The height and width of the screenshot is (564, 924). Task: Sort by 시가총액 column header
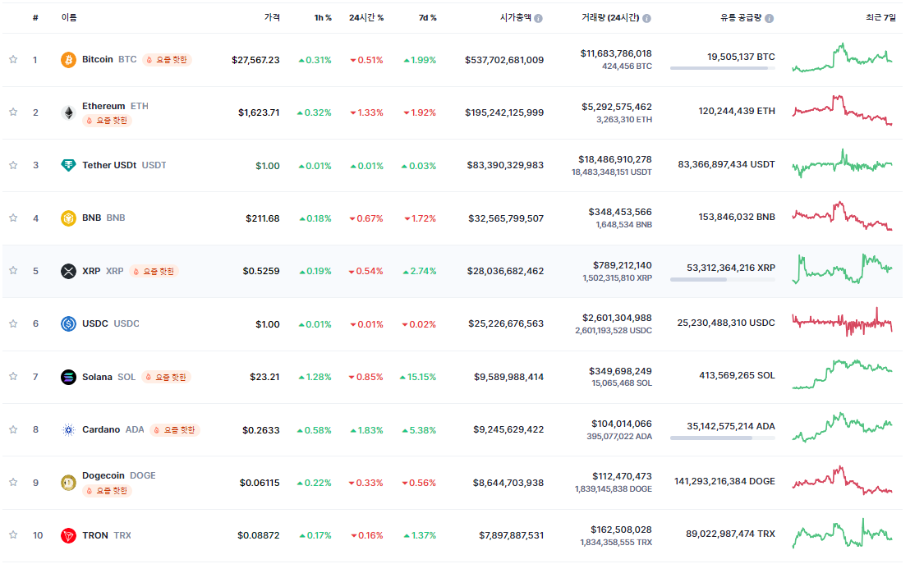tap(516, 18)
